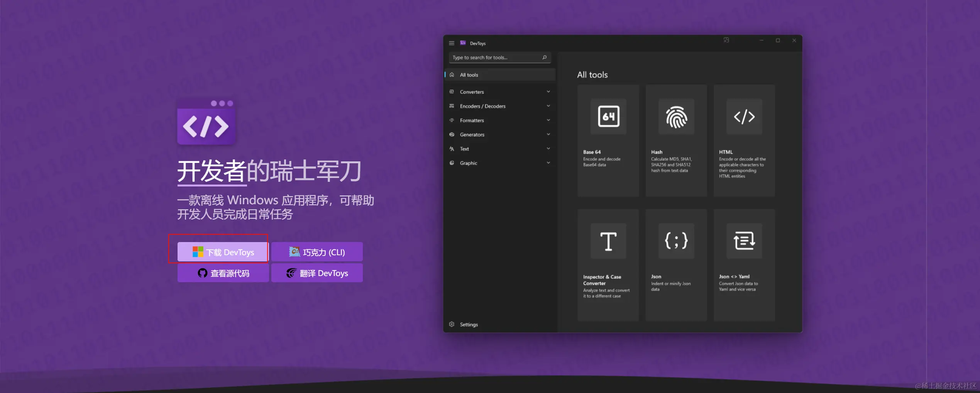
Task: Open the hamburger menu in DevToys window
Action: pyautogui.click(x=452, y=43)
